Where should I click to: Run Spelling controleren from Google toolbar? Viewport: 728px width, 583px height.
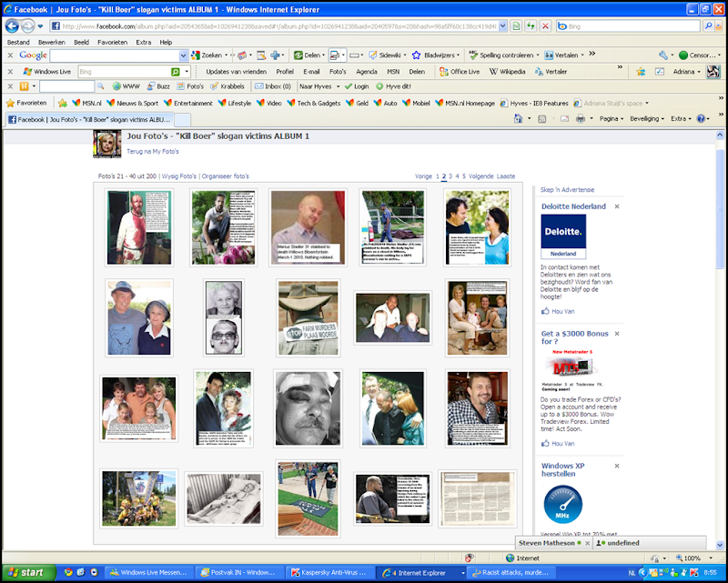(501, 55)
